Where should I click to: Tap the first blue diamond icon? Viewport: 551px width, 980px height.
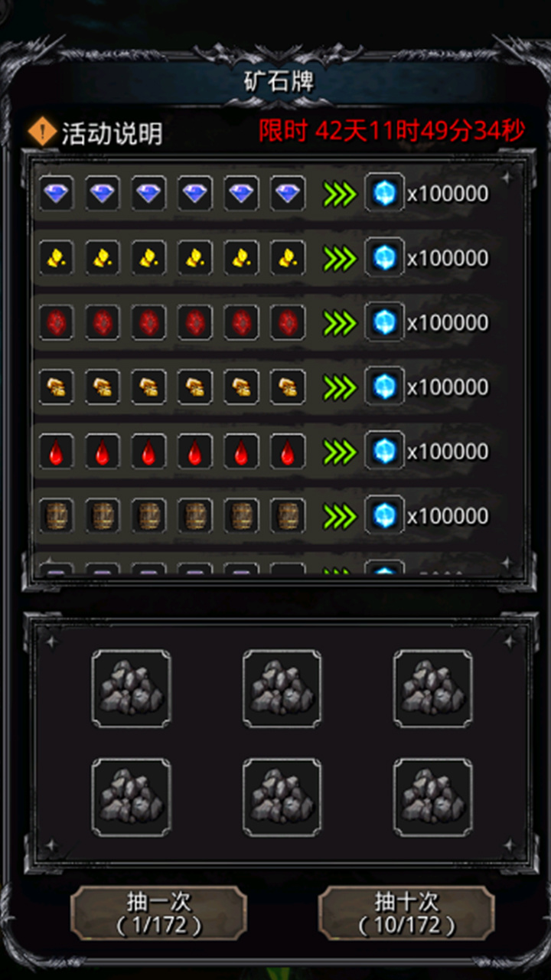coord(57,194)
